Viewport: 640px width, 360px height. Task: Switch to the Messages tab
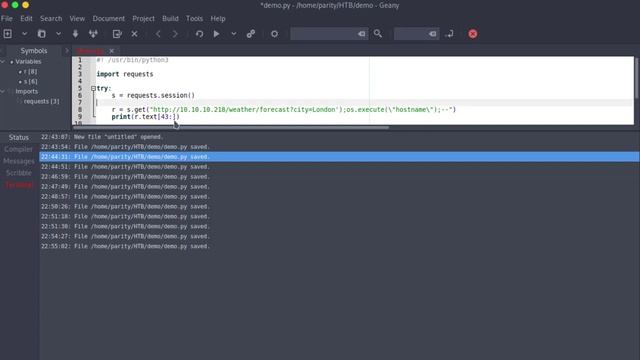[19, 161]
